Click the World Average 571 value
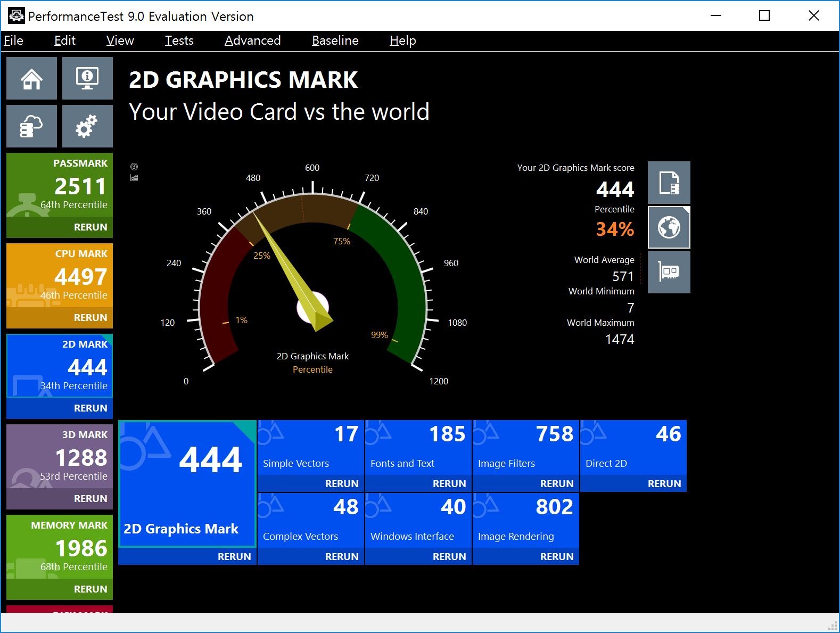The height and width of the screenshot is (633, 840). 623,276
